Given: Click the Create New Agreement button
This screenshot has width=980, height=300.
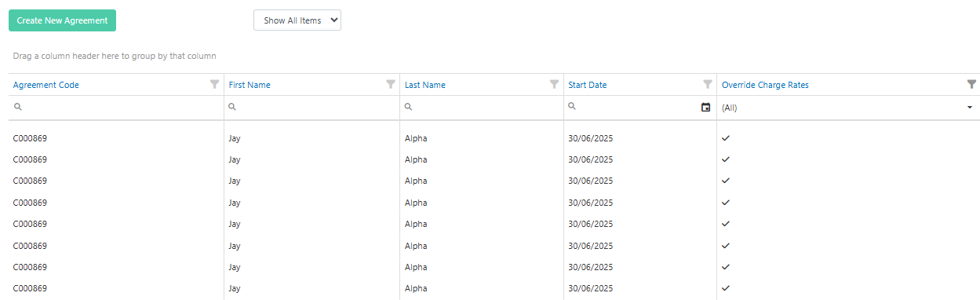Looking at the screenshot, I should pyautogui.click(x=62, y=20).
